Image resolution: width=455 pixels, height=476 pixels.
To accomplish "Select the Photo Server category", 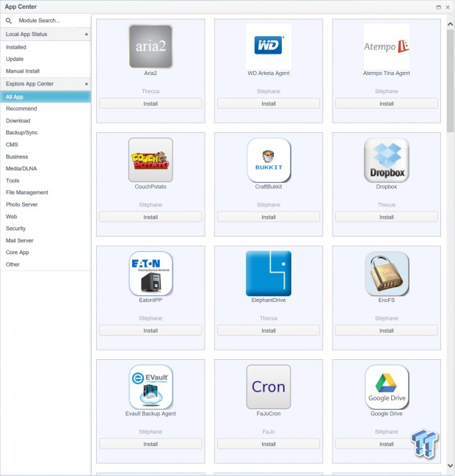I will click(22, 205).
